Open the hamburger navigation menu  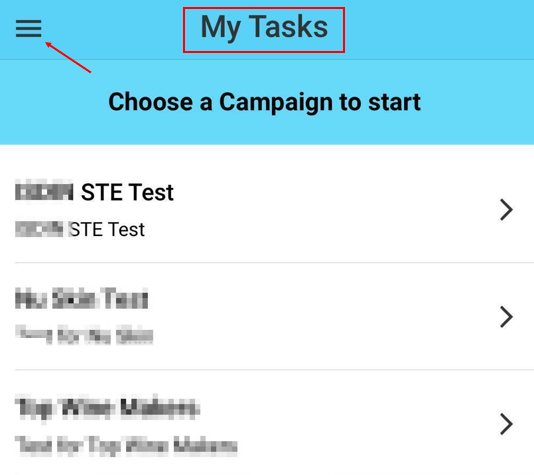pos(29,28)
